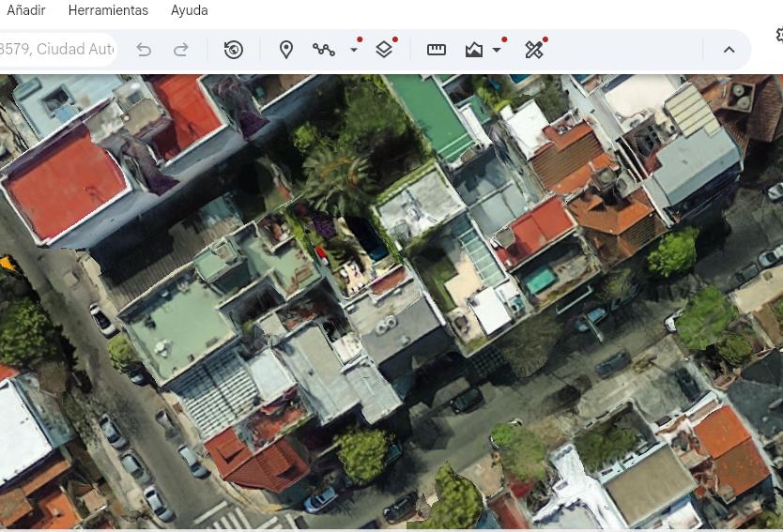Expand the path tool dropdown arrow
Viewport: 783px width, 532px height.
point(354,50)
